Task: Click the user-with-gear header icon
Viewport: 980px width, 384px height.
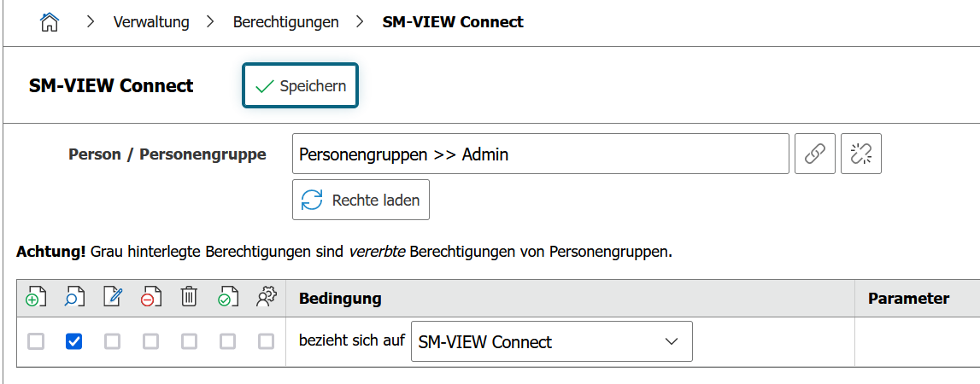Action: [266, 298]
